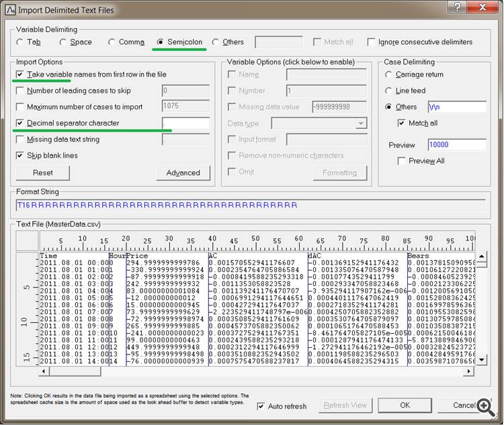Click the help question mark button
This screenshot has height=425, width=504.
point(458,7)
